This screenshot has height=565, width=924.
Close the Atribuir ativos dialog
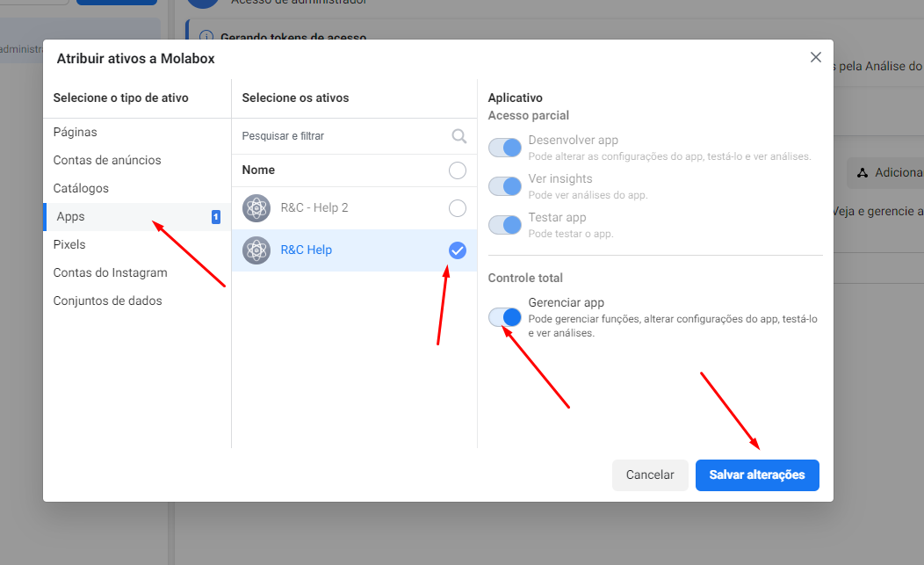816,57
